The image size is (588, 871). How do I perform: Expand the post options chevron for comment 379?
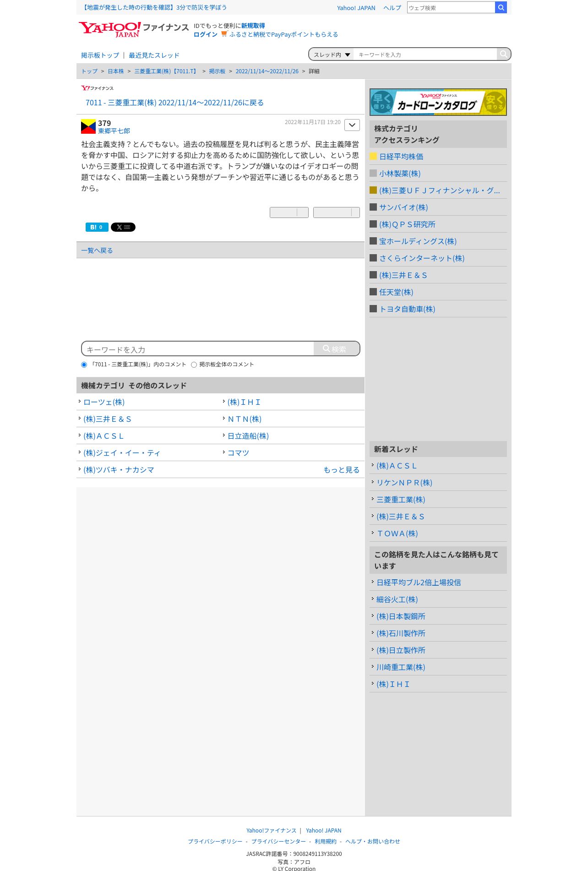(x=352, y=125)
